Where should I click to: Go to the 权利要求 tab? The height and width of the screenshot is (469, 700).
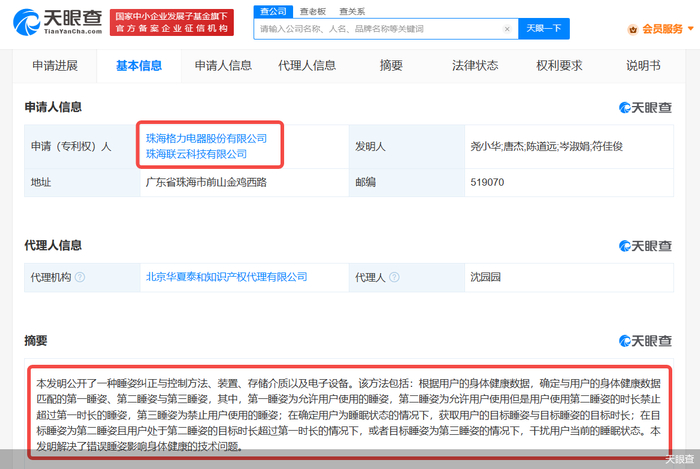559,66
